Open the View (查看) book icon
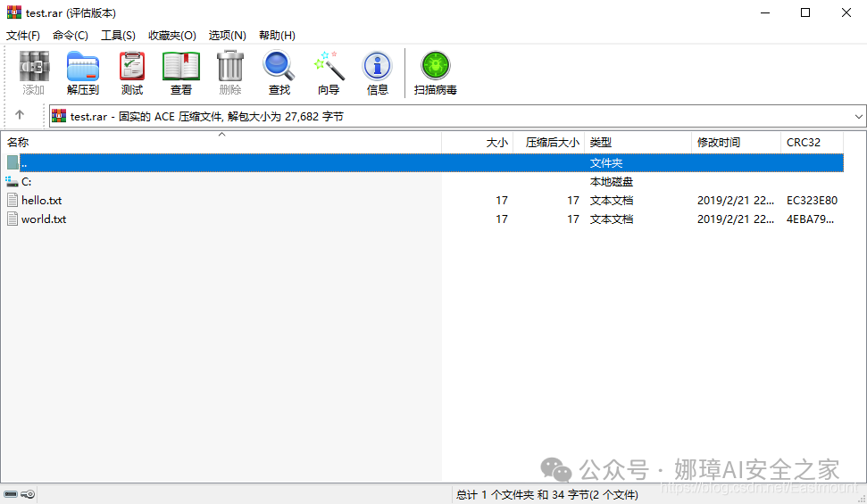The height and width of the screenshot is (504, 867). point(180,66)
